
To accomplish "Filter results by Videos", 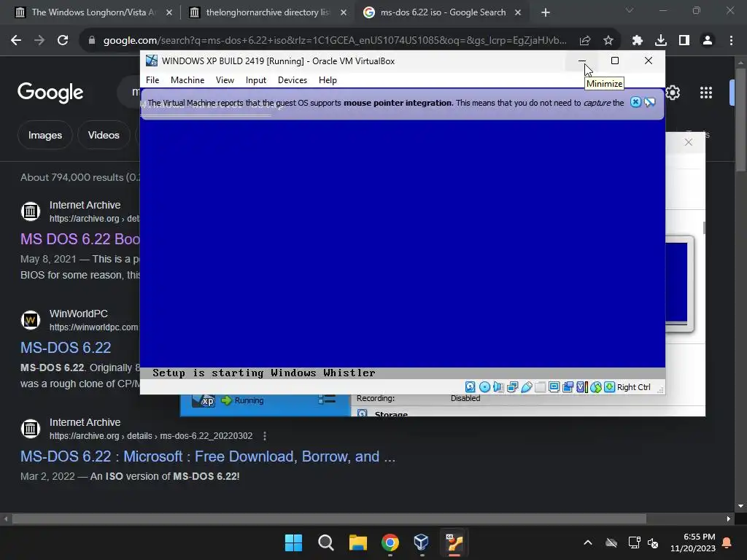I will (104, 135).
